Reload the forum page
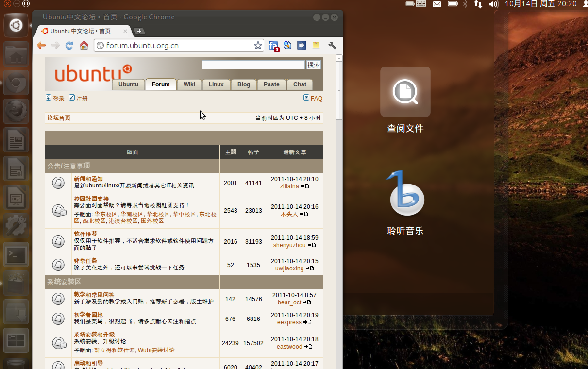The image size is (588, 369). coord(69,45)
